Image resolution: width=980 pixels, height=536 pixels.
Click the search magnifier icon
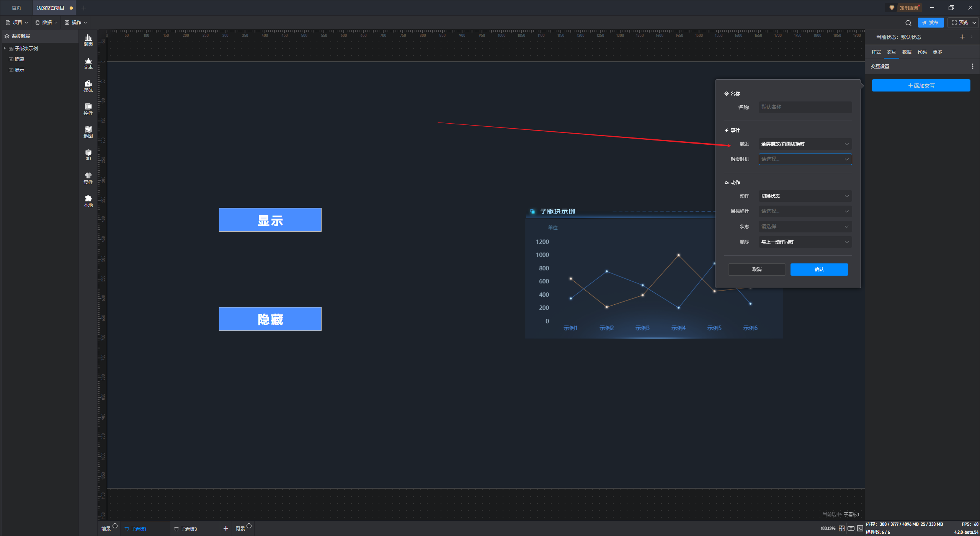[x=908, y=23]
